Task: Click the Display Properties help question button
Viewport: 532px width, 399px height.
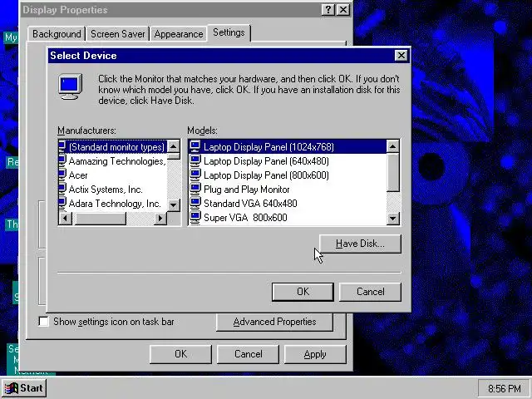Action: 328,9
